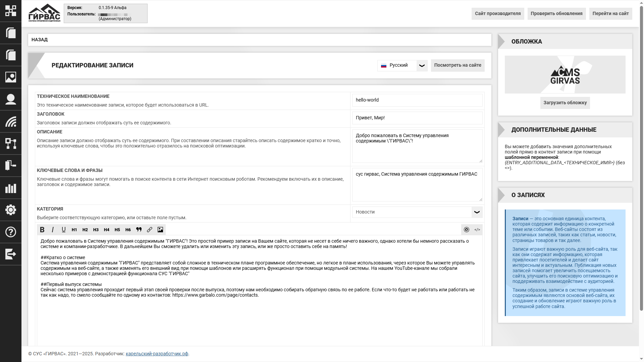Click the page vertical scrollbar
The height and width of the screenshot is (362, 644).
click(641, 158)
